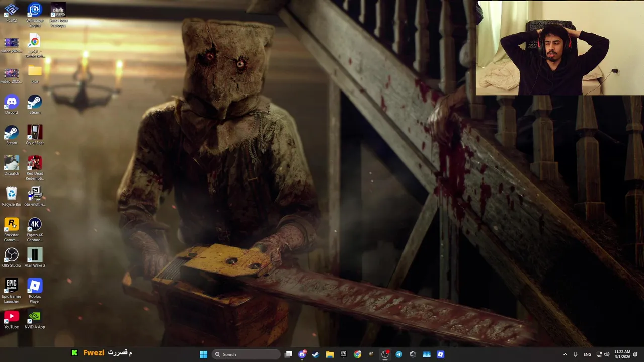Launch the Rockstar Games launcher shortcut
The image size is (644, 362).
tap(11, 230)
